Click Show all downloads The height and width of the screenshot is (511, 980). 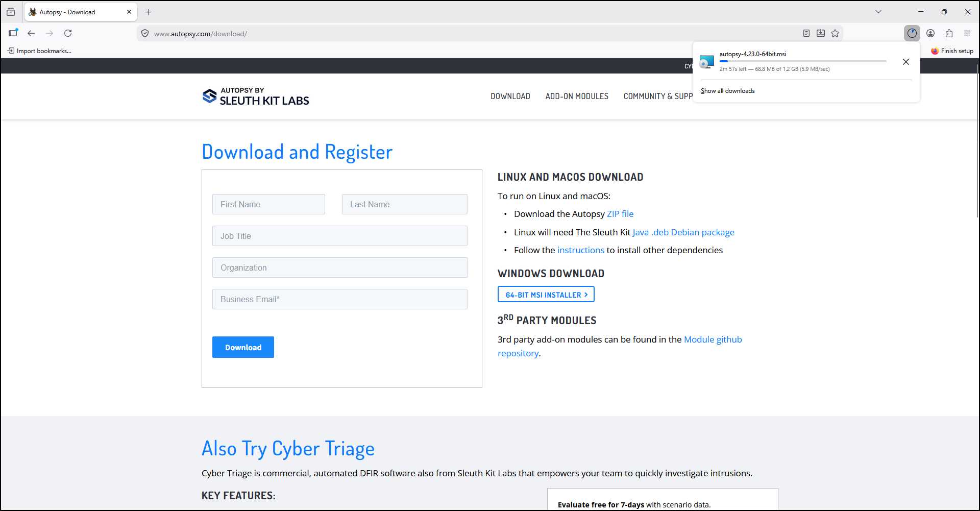(x=728, y=91)
